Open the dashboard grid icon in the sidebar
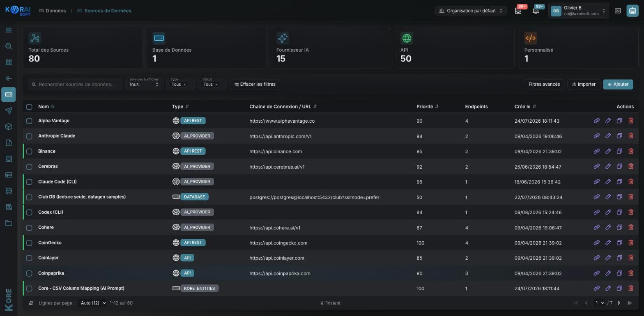This screenshot has height=316, width=644. [9, 62]
